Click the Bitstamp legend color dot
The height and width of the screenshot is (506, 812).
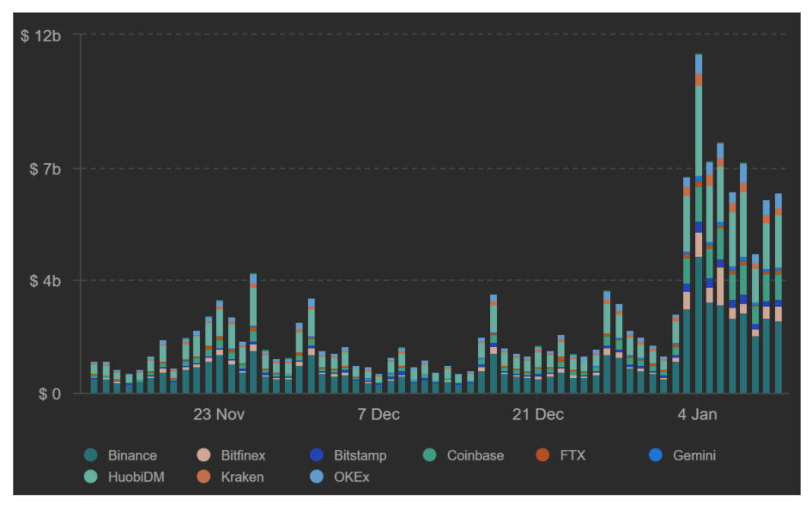(317, 455)
